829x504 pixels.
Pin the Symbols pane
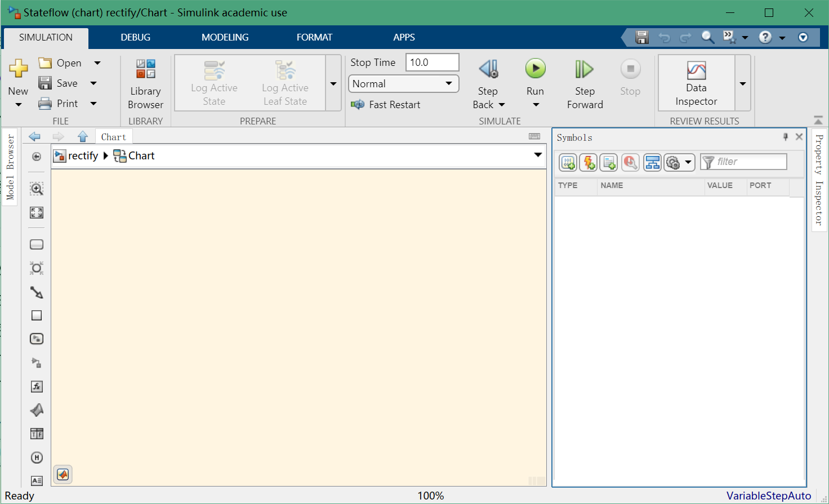(x=785, y=137)
